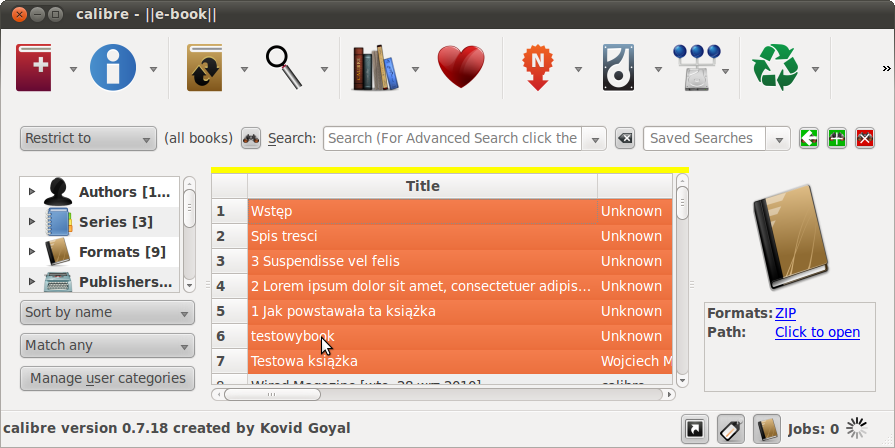The height and width of the screenshot is (448, 895).
Task: Open the ZIP format link
Action: (x=785, y=313)
